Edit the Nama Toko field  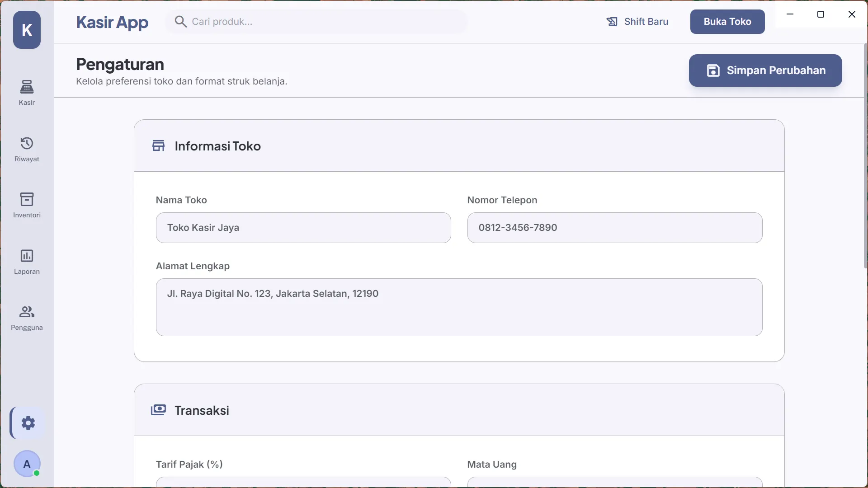point(303,228)
